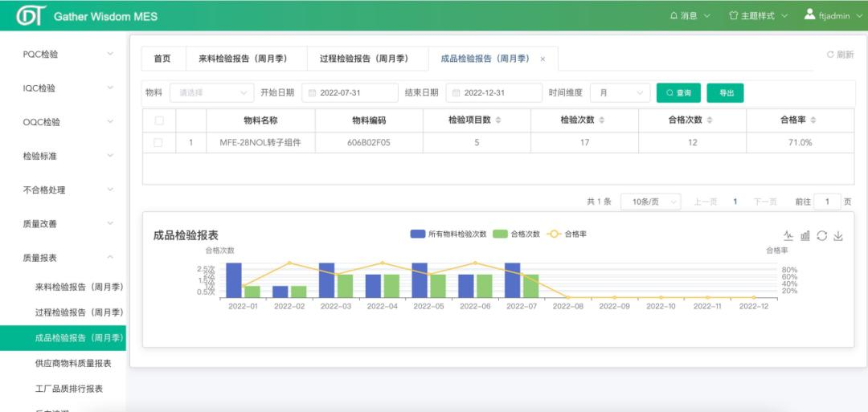Close the 成品检验报告 tab
Screen dimensions: 868x412
(542, 59)
